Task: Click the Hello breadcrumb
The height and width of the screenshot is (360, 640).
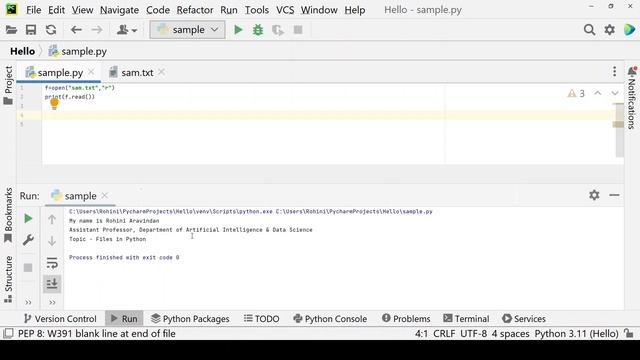Action: (x=22, y=51)
